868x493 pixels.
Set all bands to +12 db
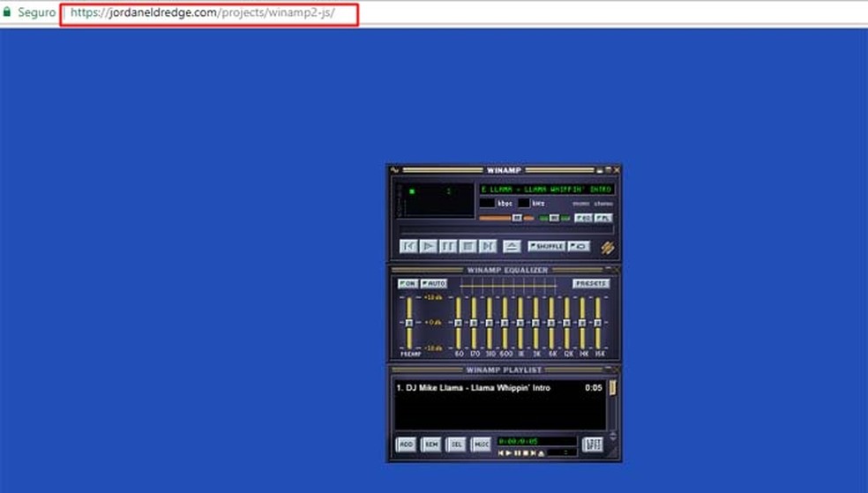pyautogui.click(x=433, y=298)
